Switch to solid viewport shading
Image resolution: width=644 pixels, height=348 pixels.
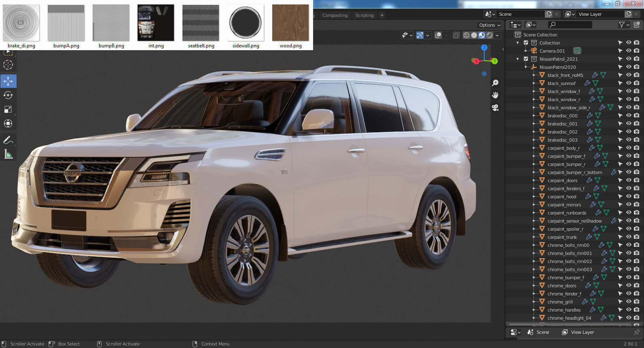(x=474, y=35)
